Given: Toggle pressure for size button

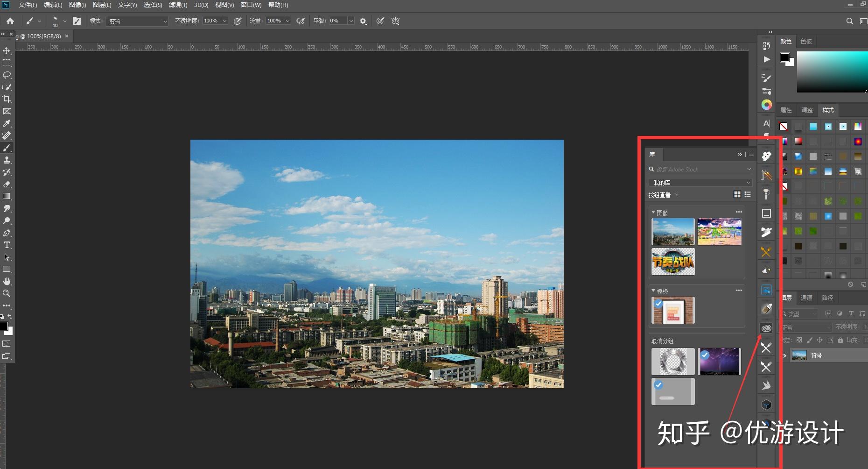Looking at the screenshot, I should pos(380,21).
